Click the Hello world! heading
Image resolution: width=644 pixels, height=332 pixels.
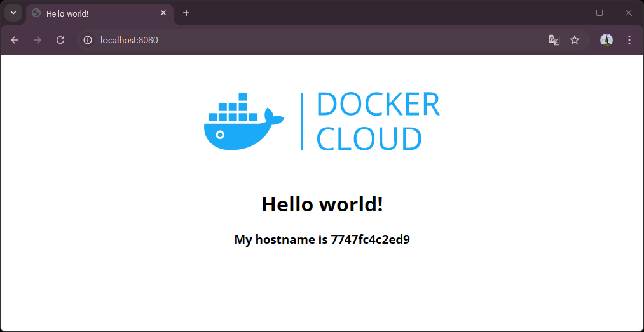click(322, 204)
